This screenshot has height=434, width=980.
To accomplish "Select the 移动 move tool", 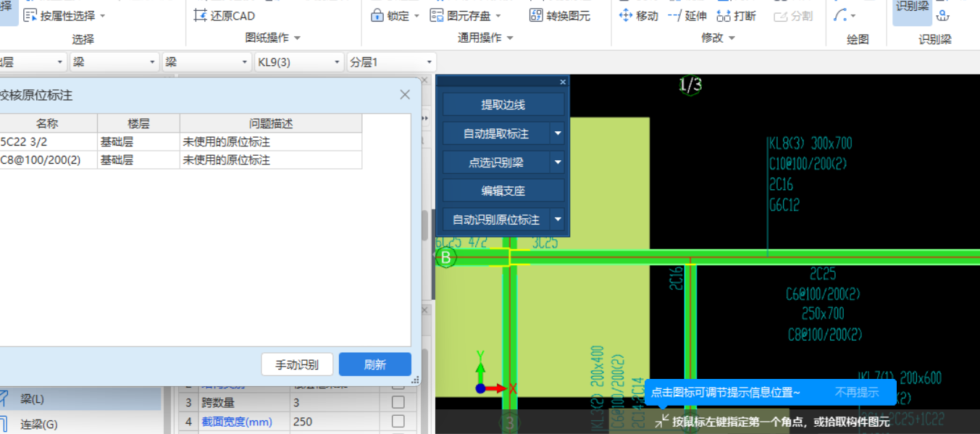I will (639, 15).
